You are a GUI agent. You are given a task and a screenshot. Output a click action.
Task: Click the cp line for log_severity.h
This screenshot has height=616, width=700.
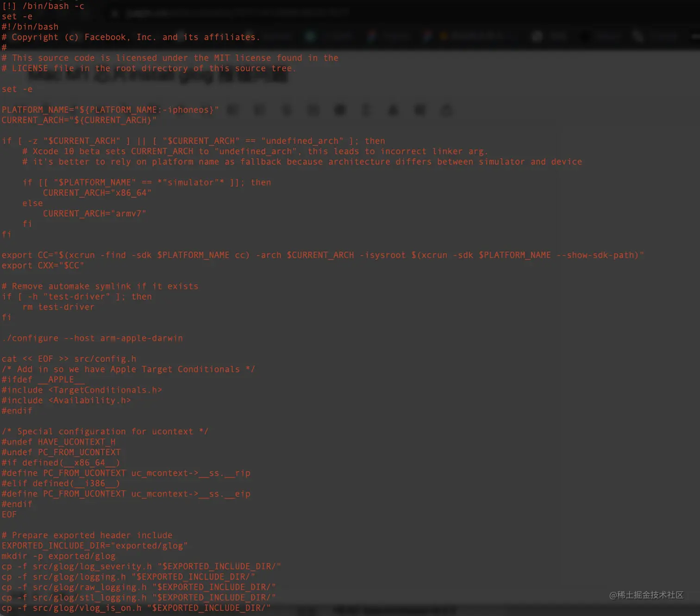click(x=141, y=566)
